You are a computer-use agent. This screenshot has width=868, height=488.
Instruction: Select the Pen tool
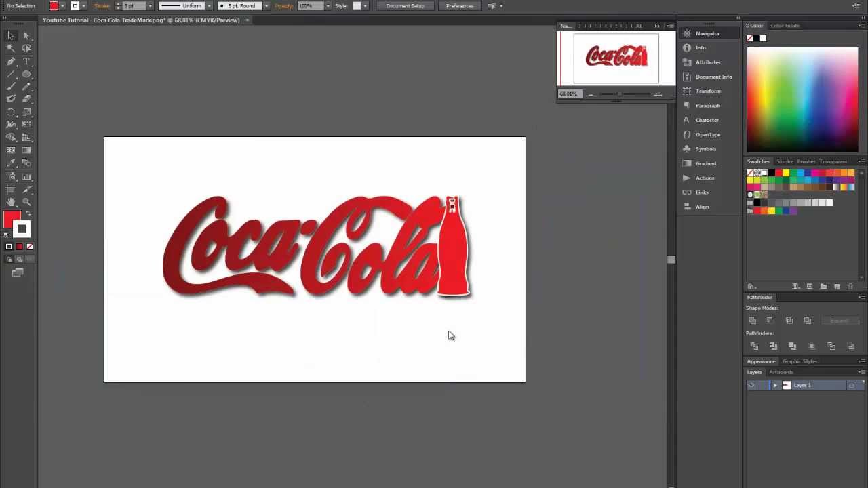11,61
